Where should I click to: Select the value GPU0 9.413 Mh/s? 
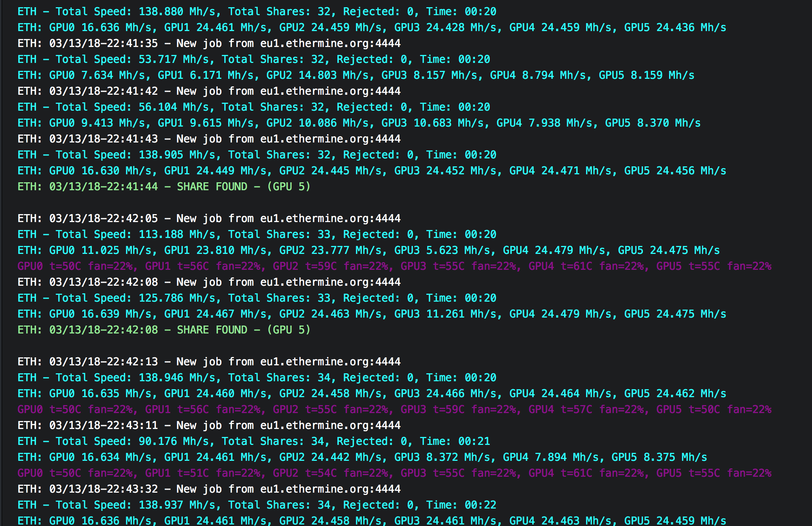[97, 123]
